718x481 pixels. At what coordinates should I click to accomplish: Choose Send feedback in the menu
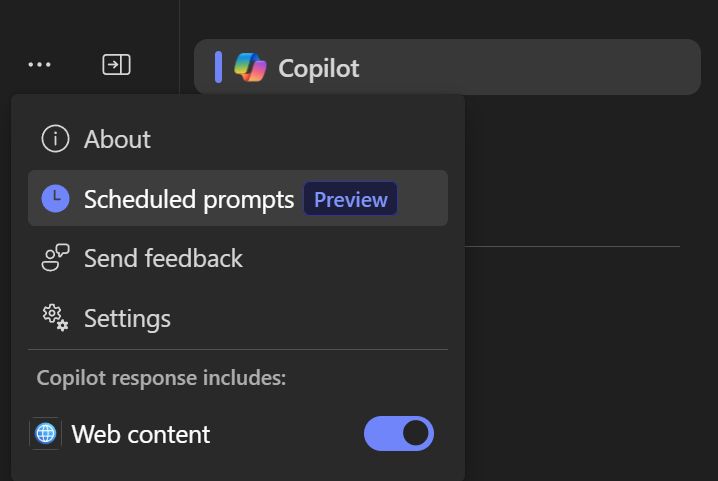click(x=163, y=258)
